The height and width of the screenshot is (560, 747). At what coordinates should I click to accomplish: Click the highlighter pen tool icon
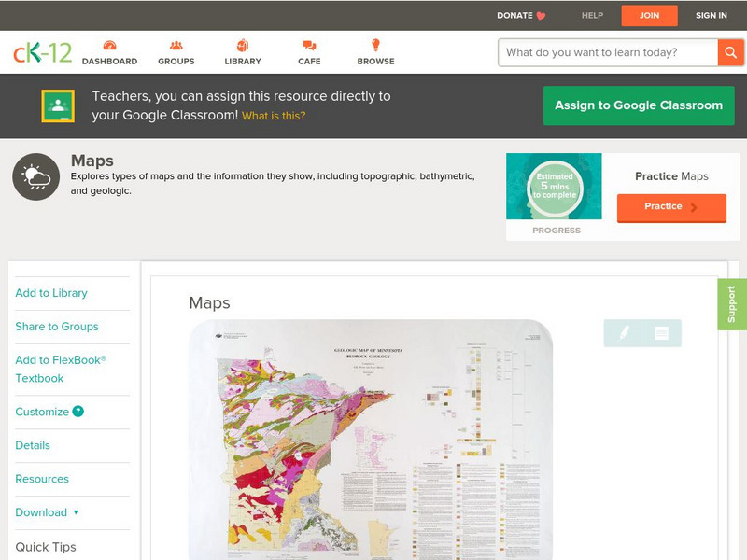[x=624, y=333]
